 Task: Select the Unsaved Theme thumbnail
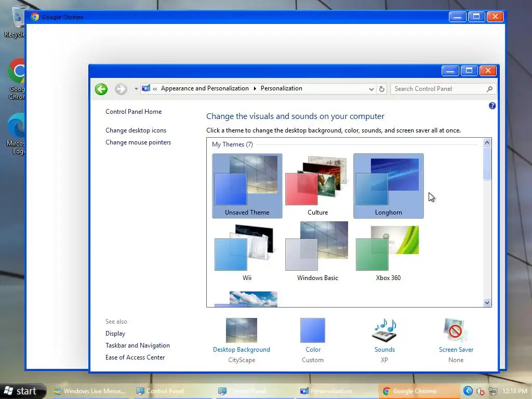pos(247,185)
